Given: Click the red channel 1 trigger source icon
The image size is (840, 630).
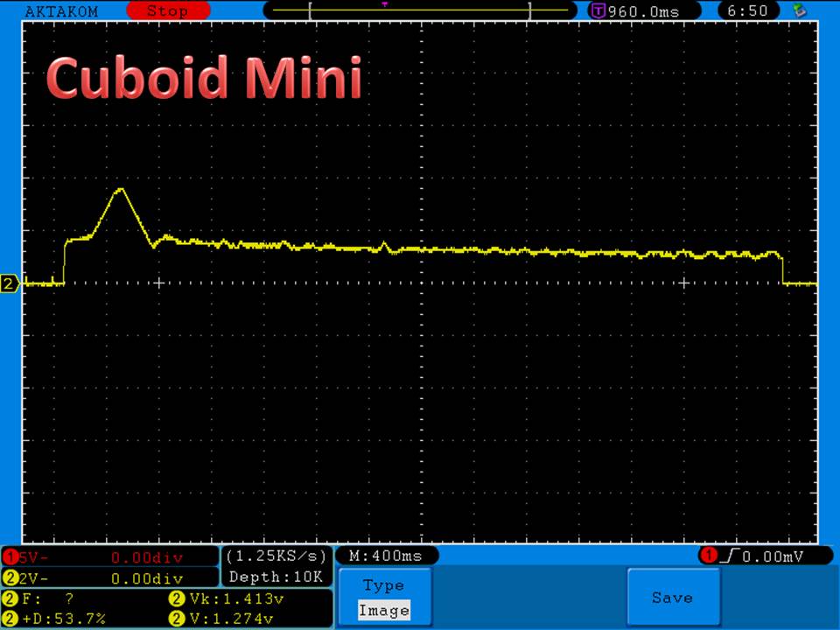Looking at the screenshot, I should (708, 556).
